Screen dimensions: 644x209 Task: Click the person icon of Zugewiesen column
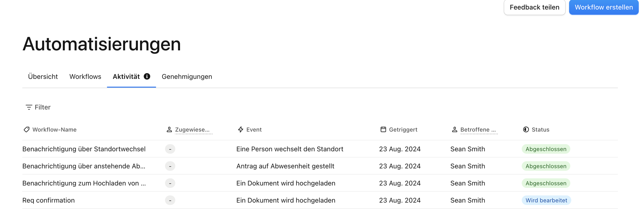click(169, 129)
